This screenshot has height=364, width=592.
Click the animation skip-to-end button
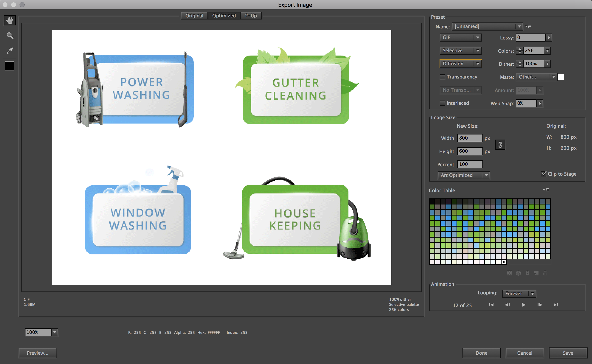556,304
